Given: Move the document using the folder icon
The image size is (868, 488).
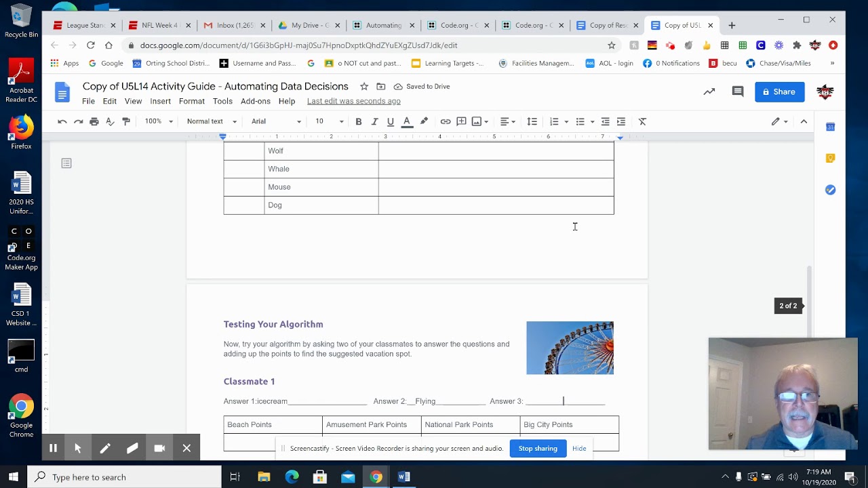Looking at the screenshot, I should [x=380, y=86].
